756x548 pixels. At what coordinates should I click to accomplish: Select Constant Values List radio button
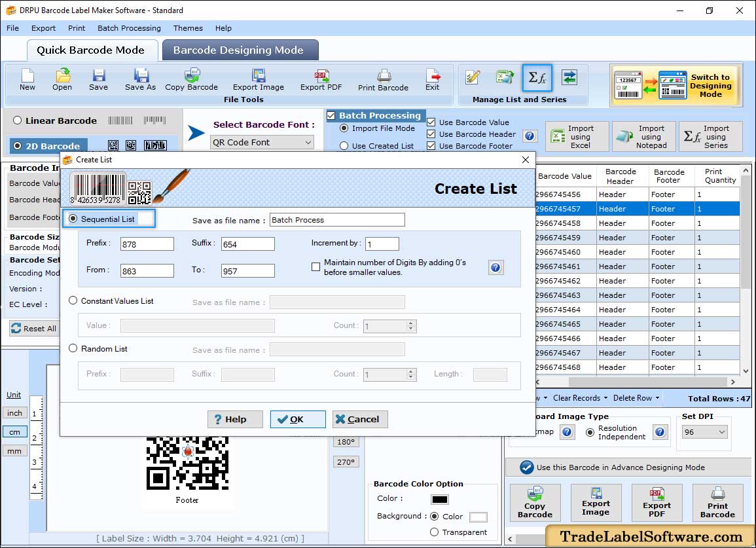coord(73,301)
